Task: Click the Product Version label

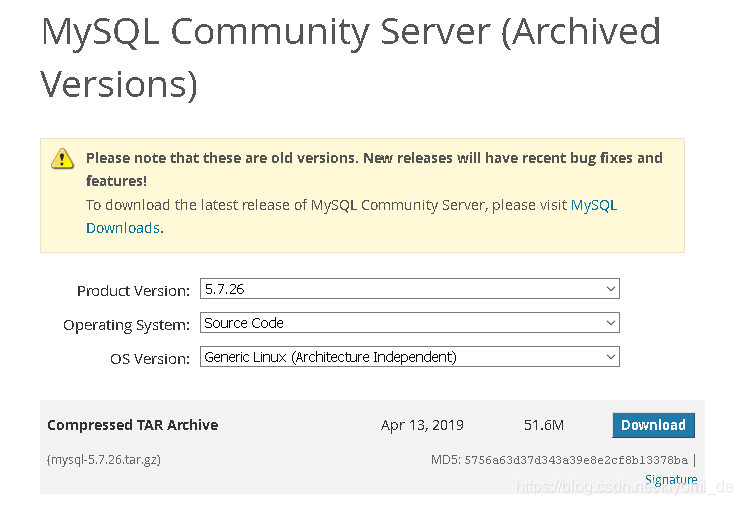Action: pos(133,290)
